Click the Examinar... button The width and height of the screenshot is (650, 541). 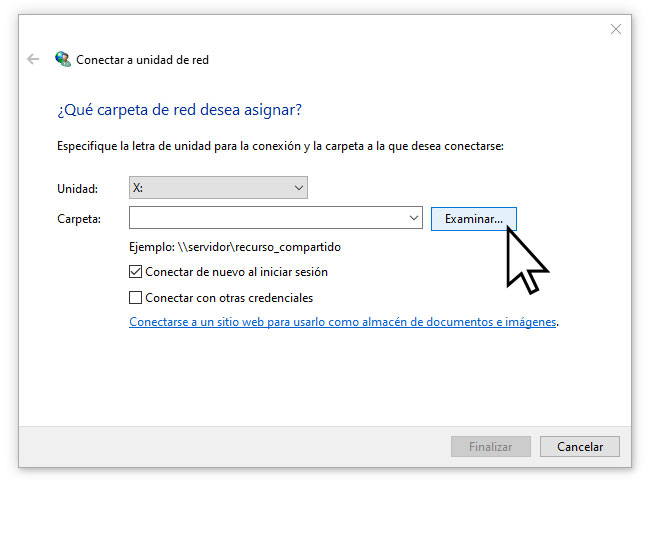tap(474, 218)
